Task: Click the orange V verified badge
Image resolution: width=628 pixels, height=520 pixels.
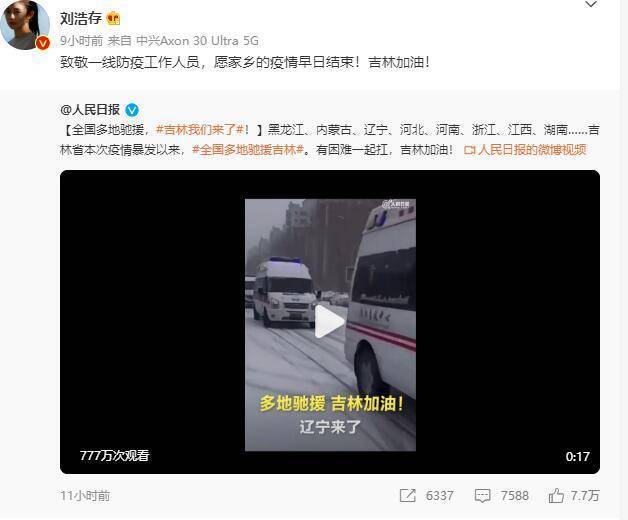Action: click(43, 42)
